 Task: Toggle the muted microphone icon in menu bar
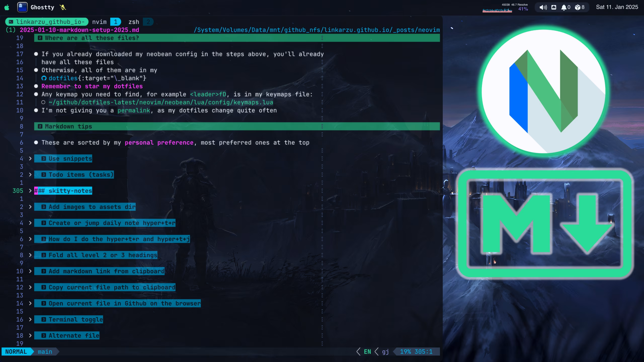point(62,7)
